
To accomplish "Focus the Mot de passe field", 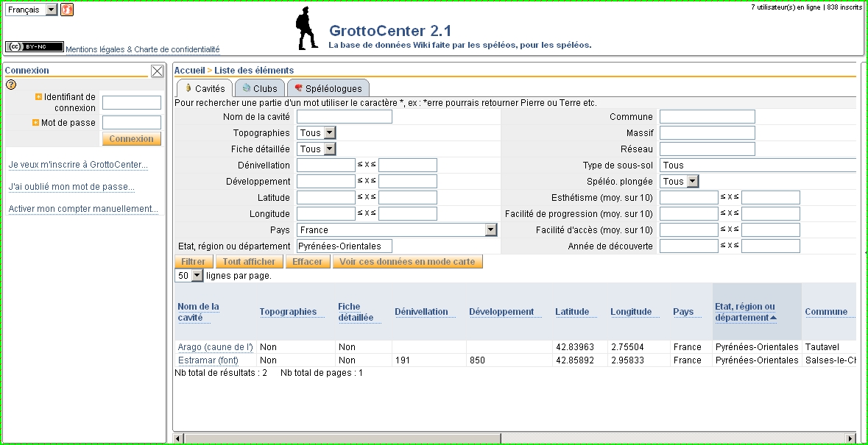I will tap(132, 123).
